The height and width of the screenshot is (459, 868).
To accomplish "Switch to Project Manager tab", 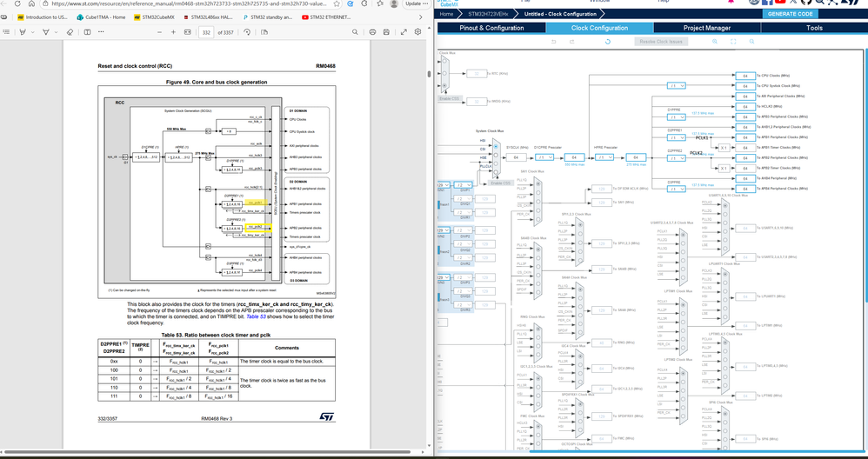I will pyautogui.click(x=707, y=28).
